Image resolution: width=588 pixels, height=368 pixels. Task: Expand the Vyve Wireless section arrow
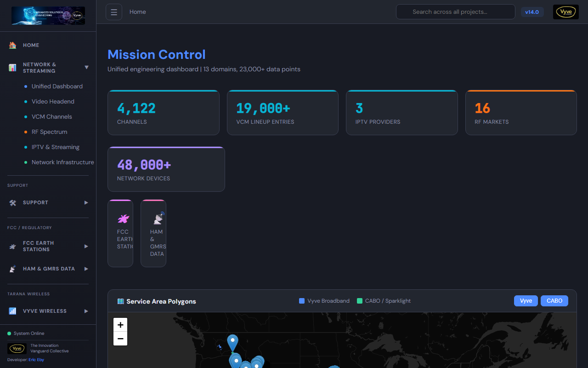click(x=86, y=311)
